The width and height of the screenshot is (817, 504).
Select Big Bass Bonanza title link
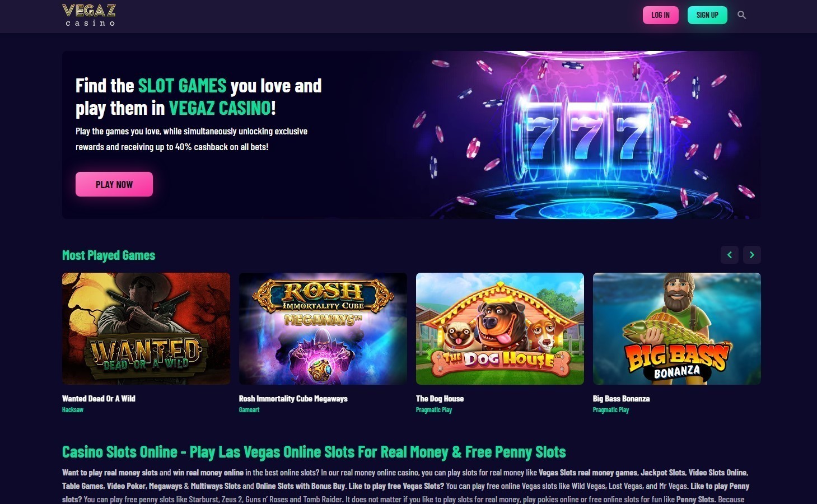click(622, 399)
